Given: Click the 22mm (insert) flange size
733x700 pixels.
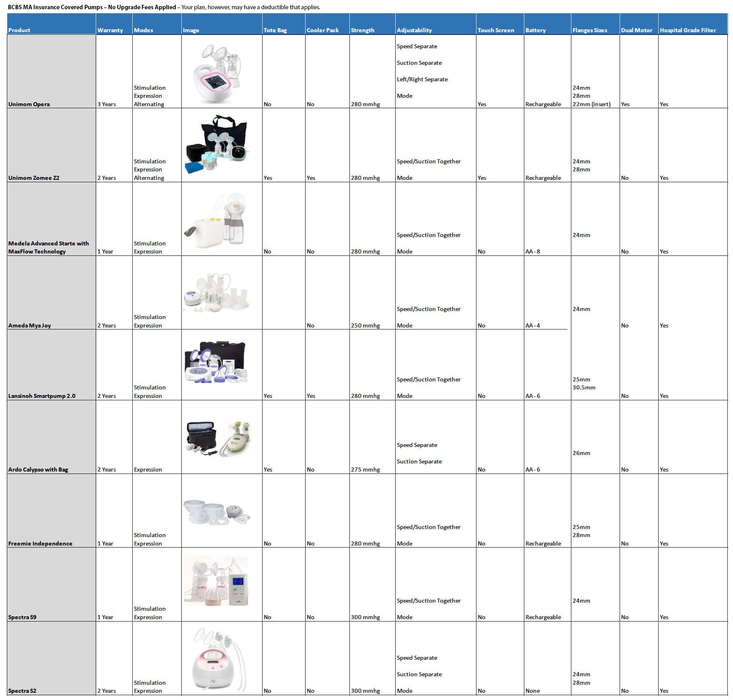Looking at the screenshot, I should (x=591, y=104).
